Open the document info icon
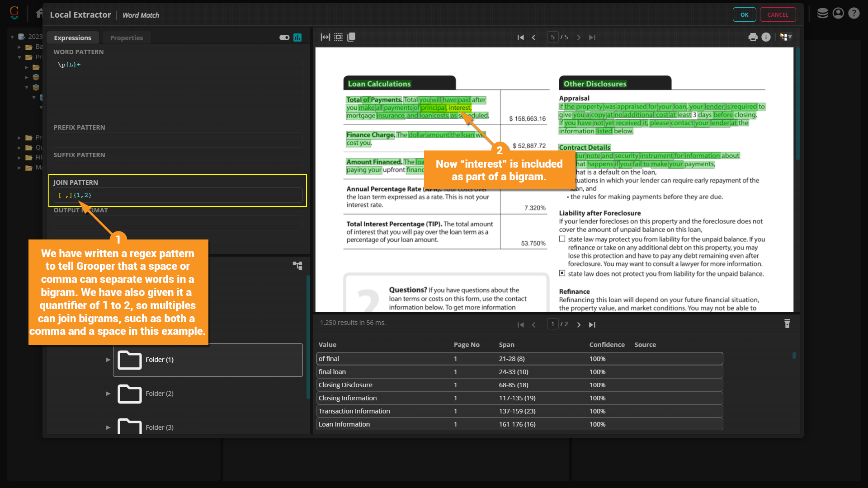 point(766,37)
